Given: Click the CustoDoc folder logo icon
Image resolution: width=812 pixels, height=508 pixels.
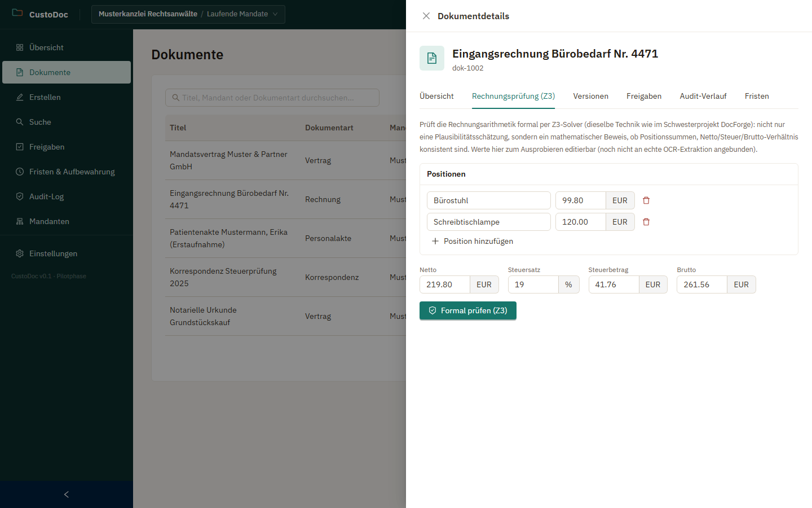Looking at the screenshot, I should [17, 12].
